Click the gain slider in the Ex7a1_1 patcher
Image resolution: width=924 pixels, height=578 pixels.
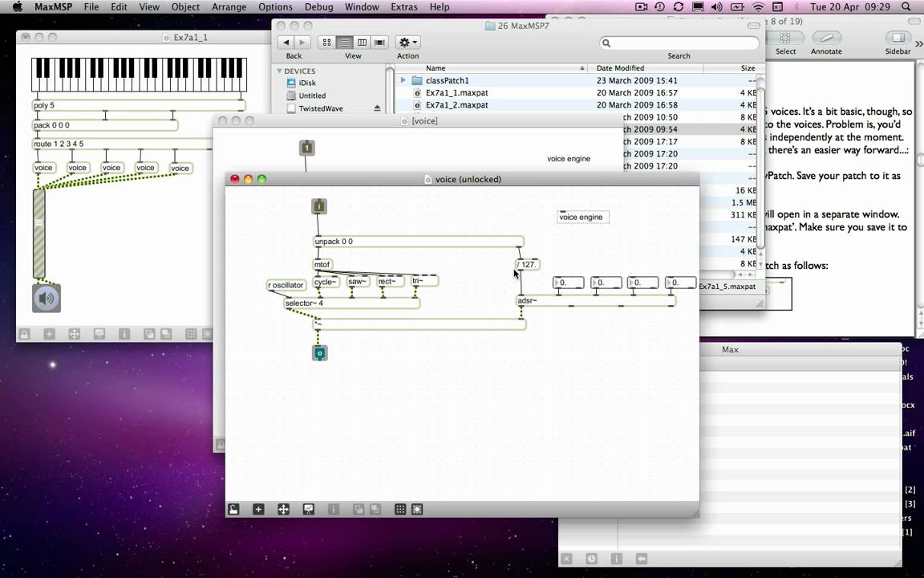pos(38,234)
